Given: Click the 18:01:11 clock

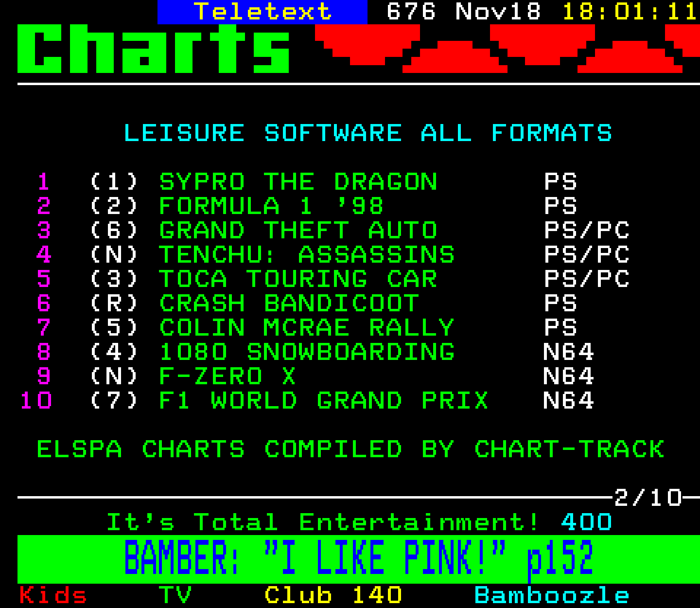Looking at the screenshot, I should click(630, 12).
